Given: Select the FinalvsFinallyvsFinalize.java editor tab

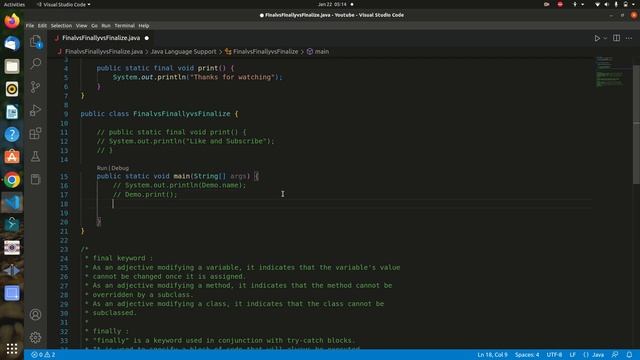Looking at the screenshot, I should point(101,38).
